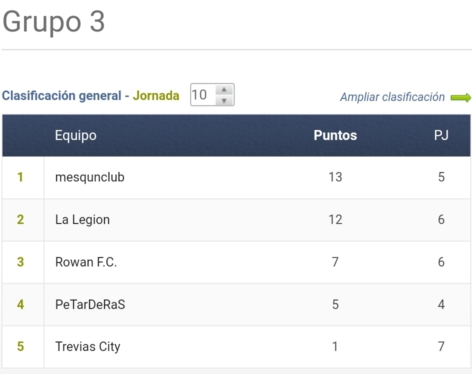
Task: Click the PJ column header
Action: 441,135
